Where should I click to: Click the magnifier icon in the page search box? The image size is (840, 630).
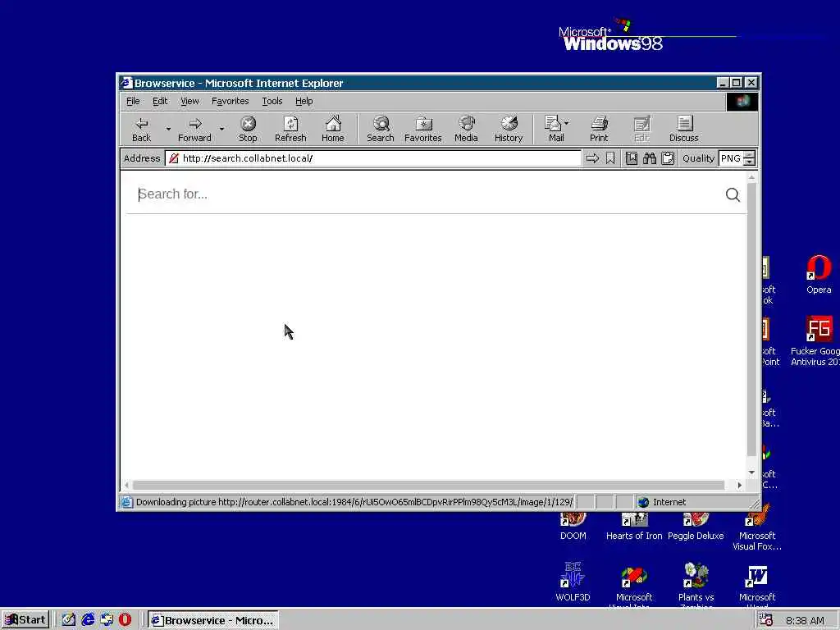[733, 194]
